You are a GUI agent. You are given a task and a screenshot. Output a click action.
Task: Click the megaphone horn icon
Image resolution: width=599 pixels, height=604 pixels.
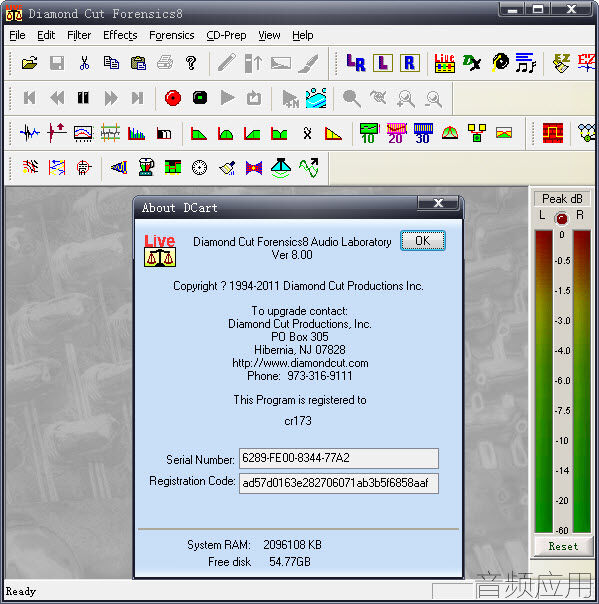tap(119, 168)
